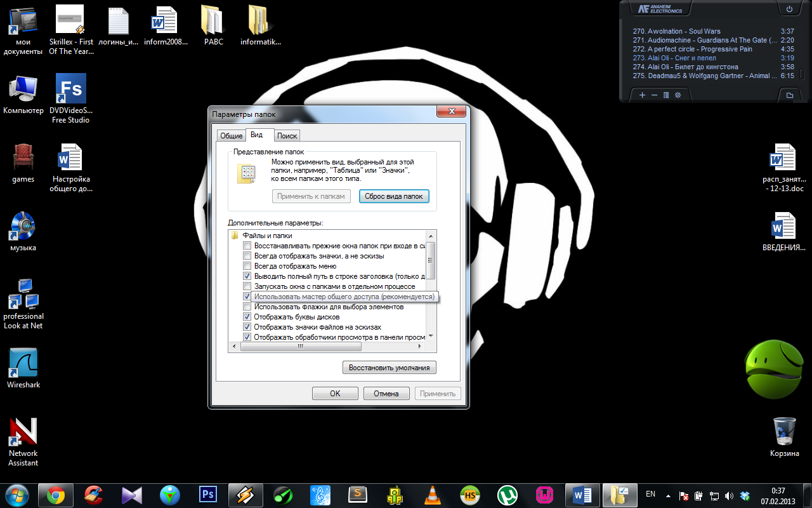Click the vertical scrollbar thumb in settings list

(431, 260)
